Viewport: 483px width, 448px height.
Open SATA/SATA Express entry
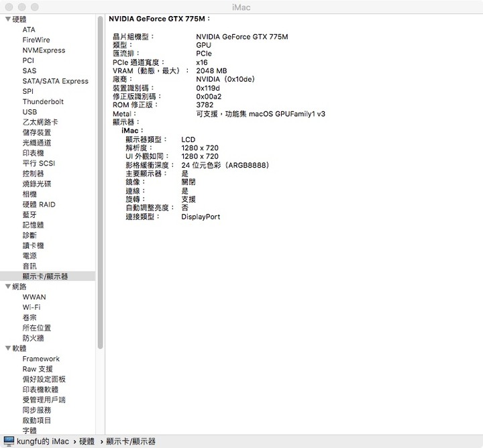coord(56,81)
